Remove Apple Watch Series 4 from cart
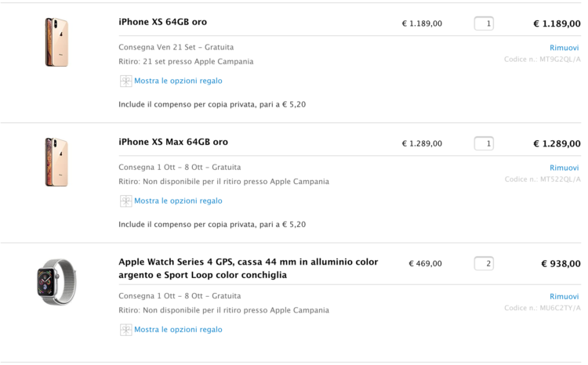This screenshot has height=365, width=588. (564, 297)
